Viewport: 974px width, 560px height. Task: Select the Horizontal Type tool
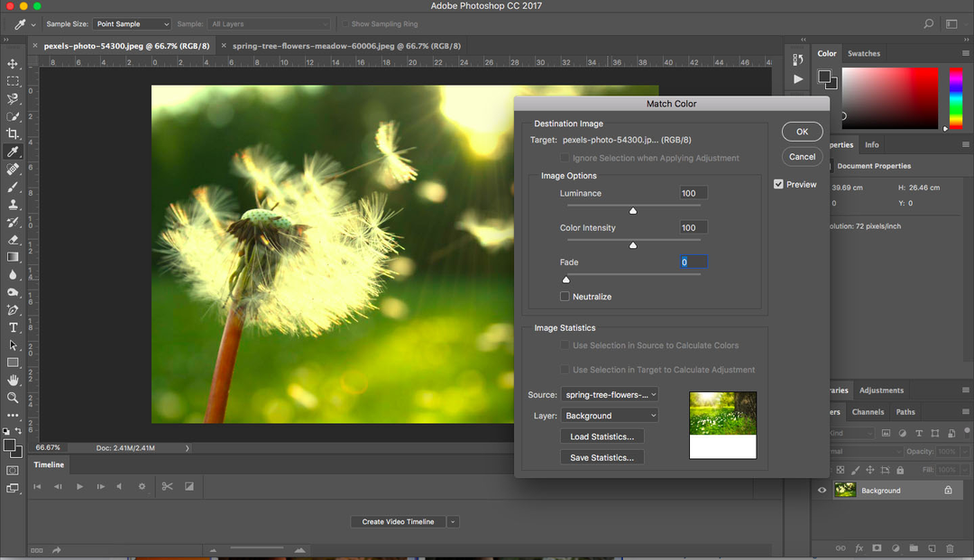pos(13,327)
